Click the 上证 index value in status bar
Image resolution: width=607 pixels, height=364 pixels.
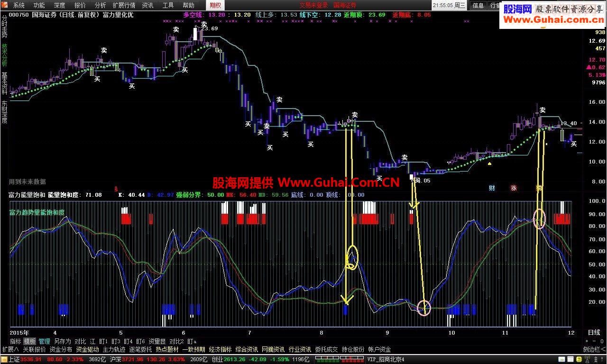pyautogui.click(x=31, y=360)
